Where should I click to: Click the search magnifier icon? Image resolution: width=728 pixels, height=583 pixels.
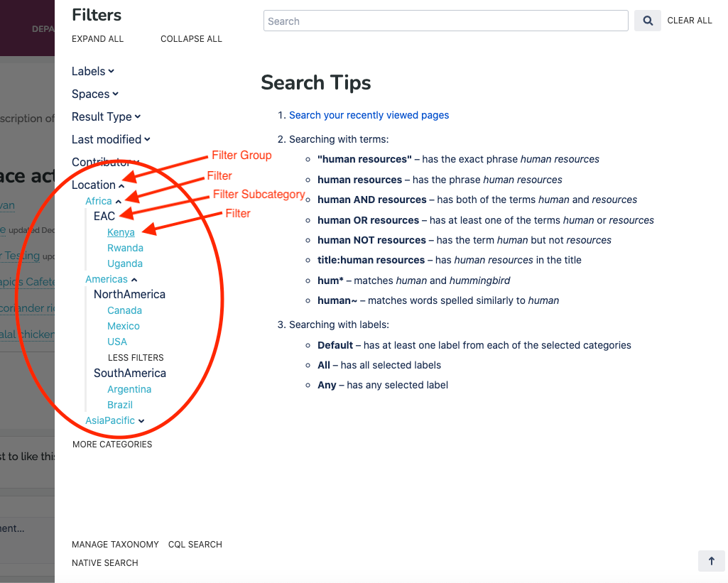(646, 21)
